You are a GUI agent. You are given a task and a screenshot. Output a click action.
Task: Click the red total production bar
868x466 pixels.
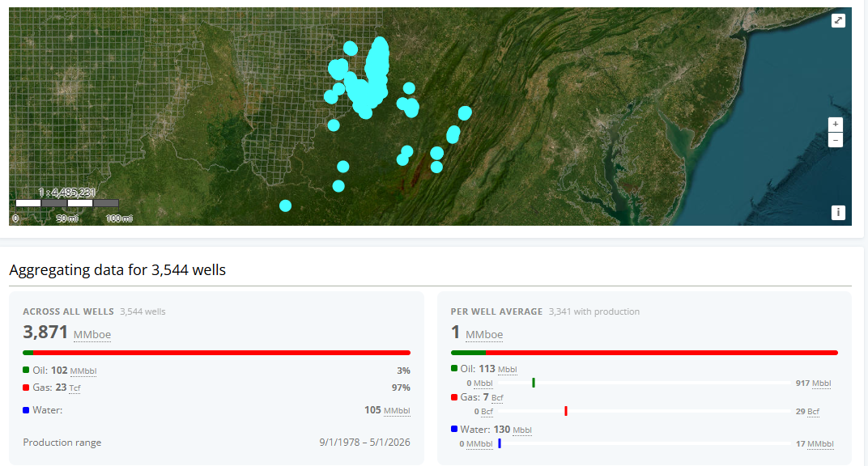click(x=221, y=353)
